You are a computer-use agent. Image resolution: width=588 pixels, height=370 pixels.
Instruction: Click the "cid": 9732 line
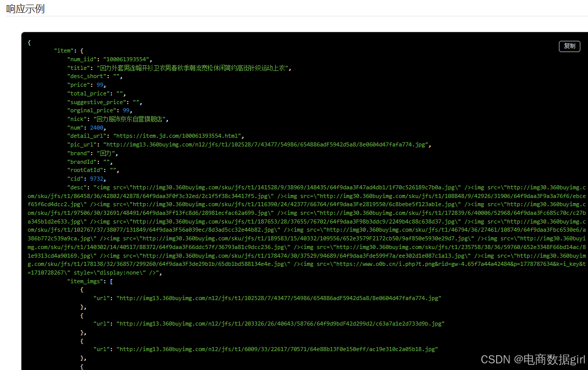click(87, 179)
